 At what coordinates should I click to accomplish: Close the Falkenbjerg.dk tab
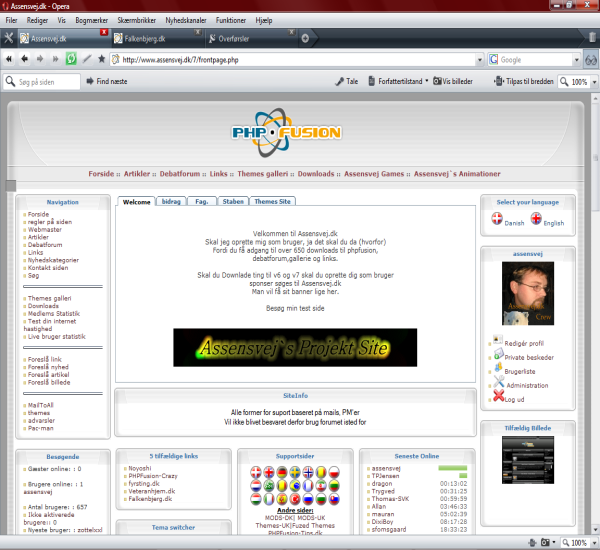(198, 32)
